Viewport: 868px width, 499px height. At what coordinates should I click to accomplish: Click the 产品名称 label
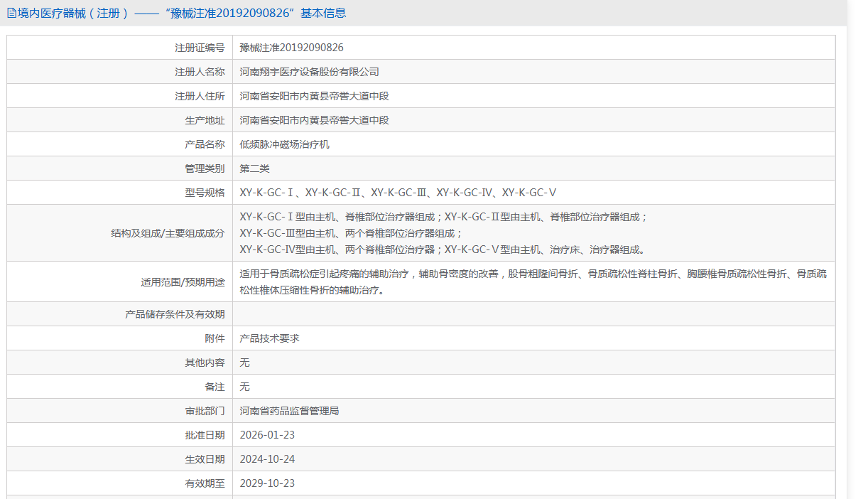(205, 144)
